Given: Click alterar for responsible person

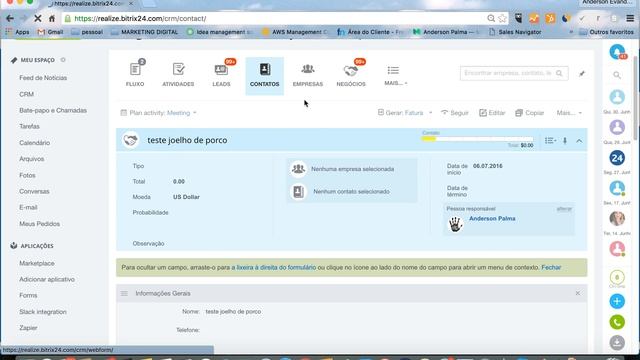Looking at the screenshot, I should [x=564, y=209].
